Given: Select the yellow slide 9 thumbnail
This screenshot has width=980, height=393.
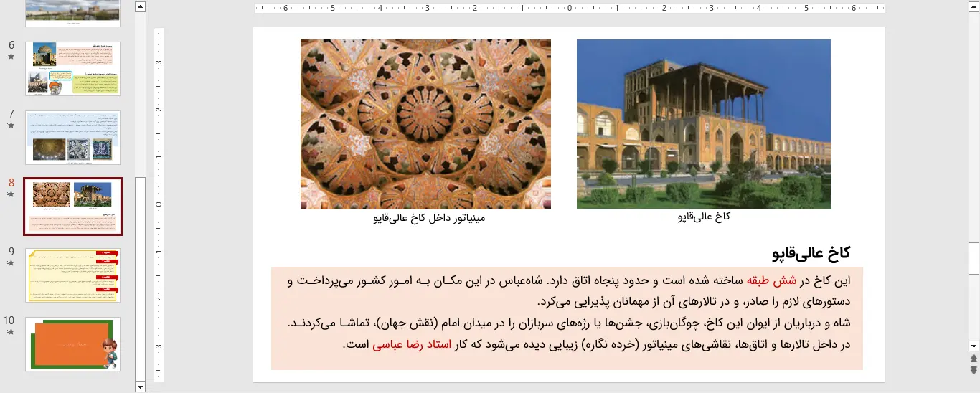Looking at the screenshot, I should click(x=72, y=275).
